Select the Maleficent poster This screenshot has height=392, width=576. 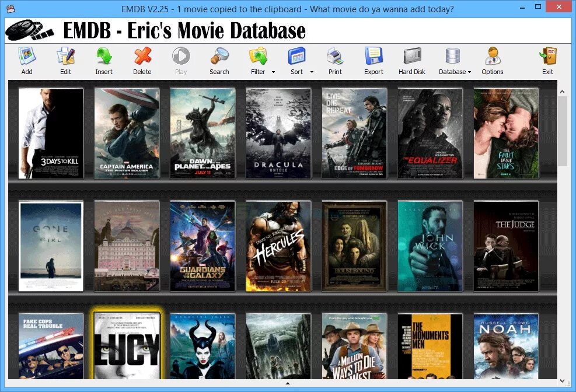pyautogui.click(x=203, y=346)
